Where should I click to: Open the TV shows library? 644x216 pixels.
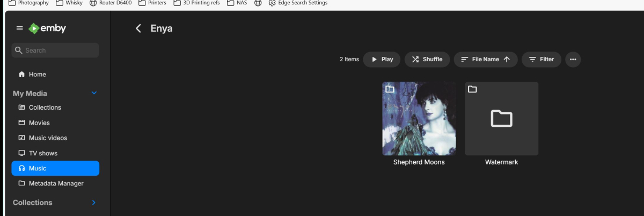point(55,153)
